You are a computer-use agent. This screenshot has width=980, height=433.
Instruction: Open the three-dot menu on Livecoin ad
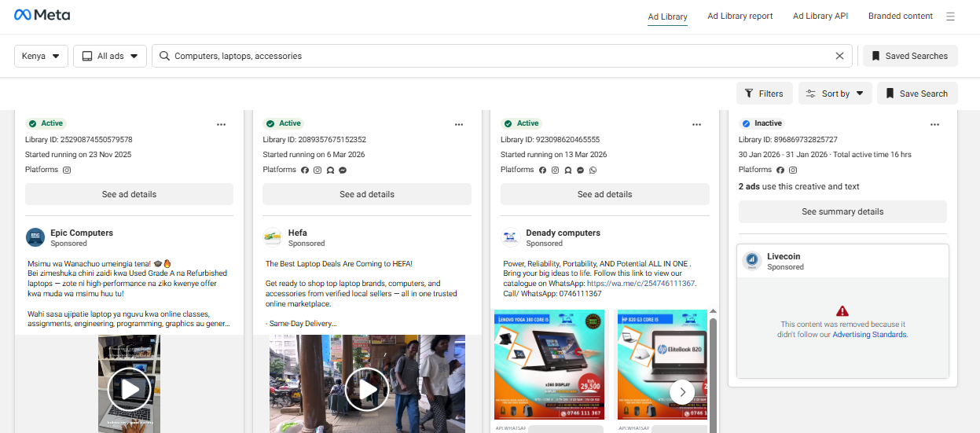click(x=934, y=124)
